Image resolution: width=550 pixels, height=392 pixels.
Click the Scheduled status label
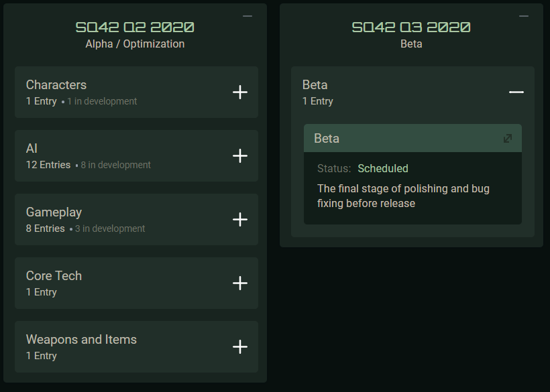(383, 169)
